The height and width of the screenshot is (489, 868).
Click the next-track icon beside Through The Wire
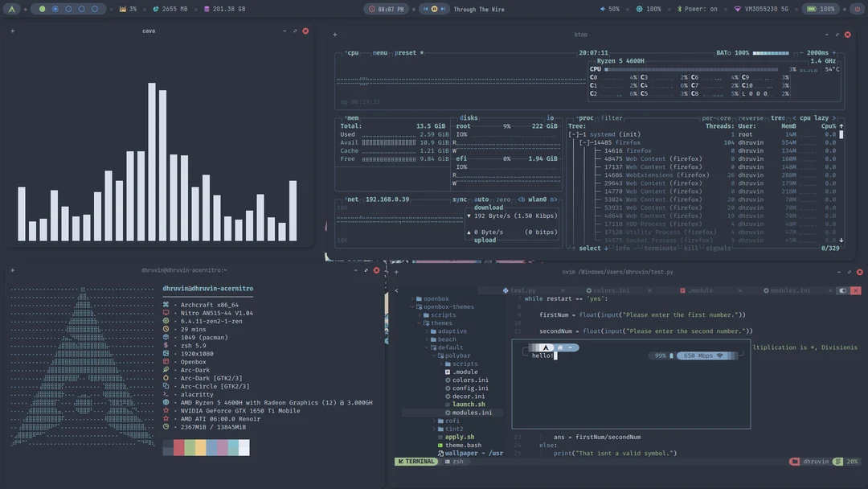pos(442,9)
